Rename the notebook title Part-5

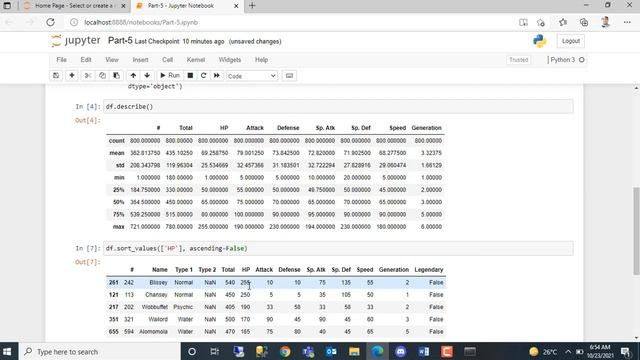pos(120,41)
